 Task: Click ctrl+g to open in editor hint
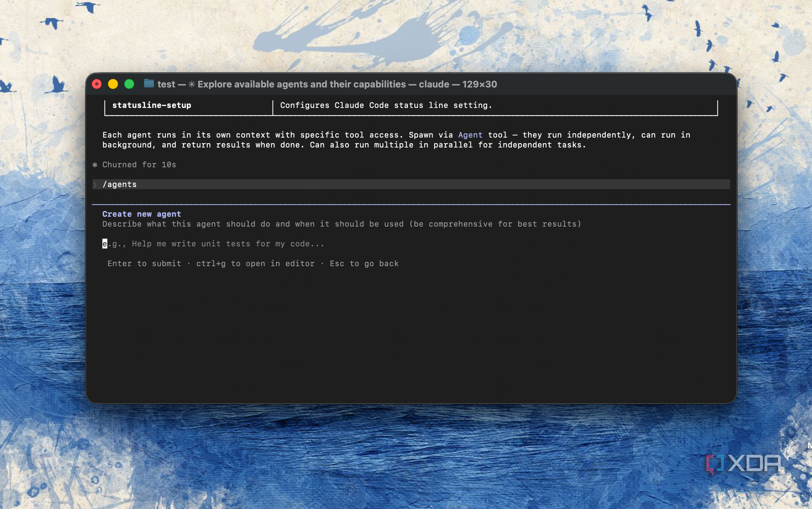(x=255, y=264)
